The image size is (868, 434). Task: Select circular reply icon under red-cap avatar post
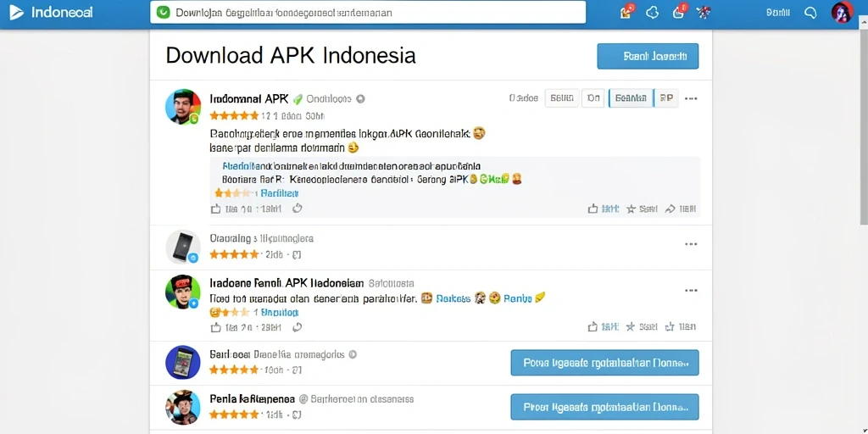pyautogui.click(x=298, y=327)
